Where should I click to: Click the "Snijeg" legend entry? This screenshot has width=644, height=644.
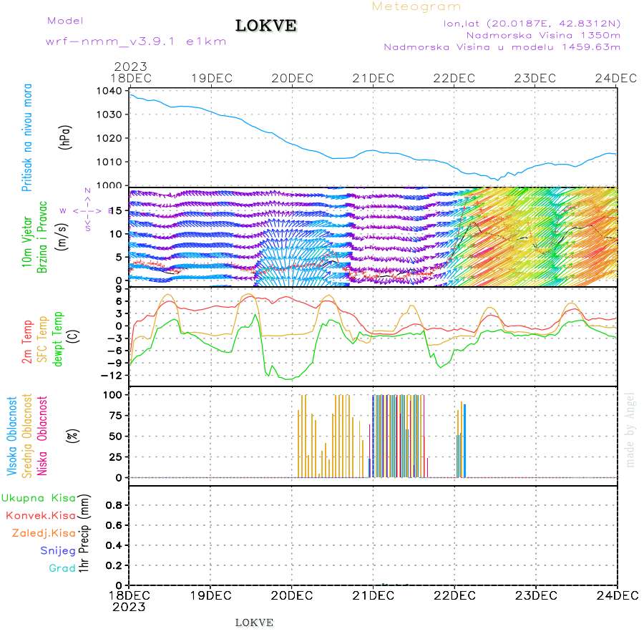point(58,551)
